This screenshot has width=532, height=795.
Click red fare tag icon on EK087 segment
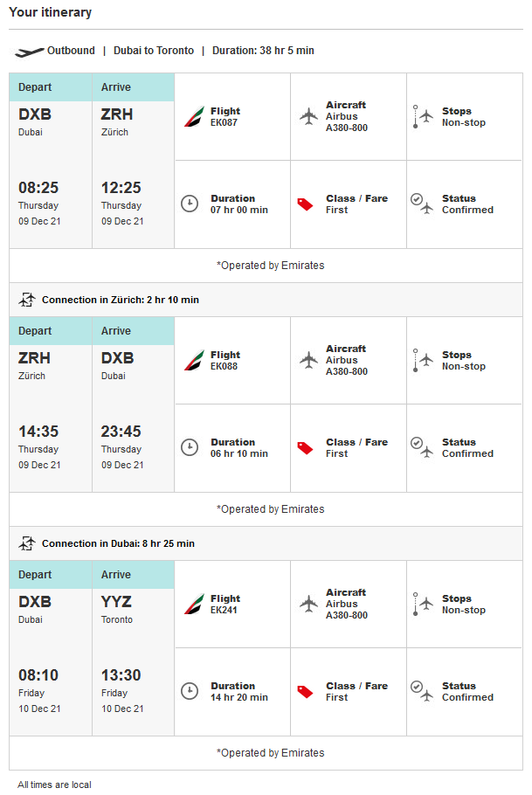305,204
